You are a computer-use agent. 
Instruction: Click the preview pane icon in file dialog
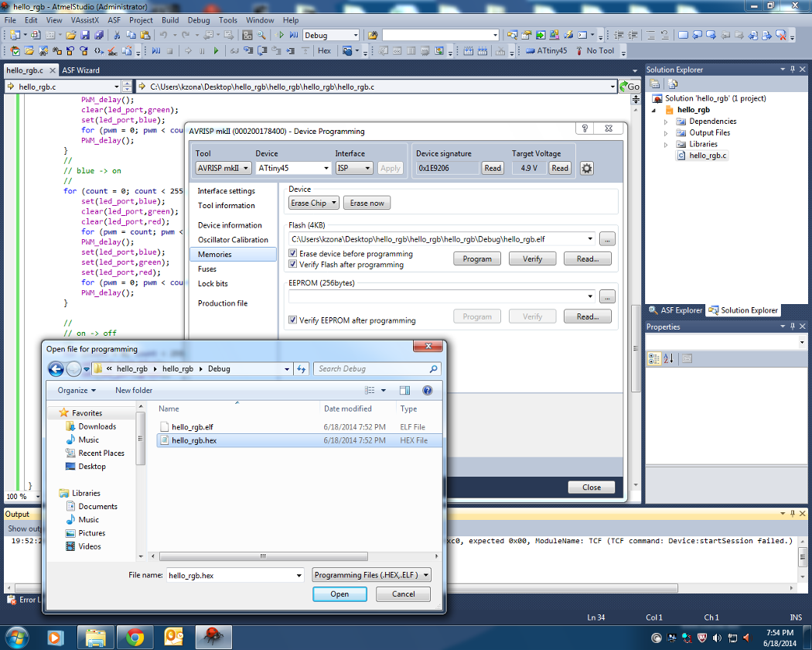[404, 390]
